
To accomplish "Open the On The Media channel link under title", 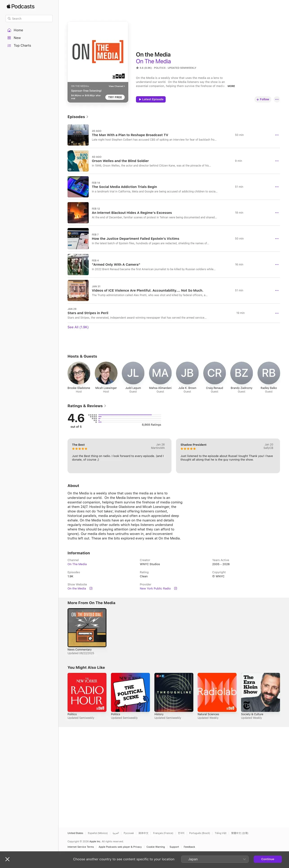I will (153, 61).
